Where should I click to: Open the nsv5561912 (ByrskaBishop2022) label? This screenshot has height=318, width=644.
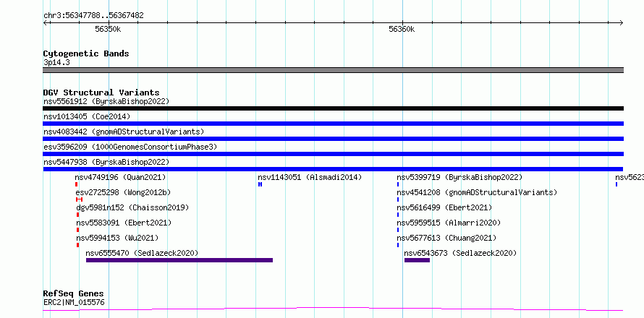106,101
